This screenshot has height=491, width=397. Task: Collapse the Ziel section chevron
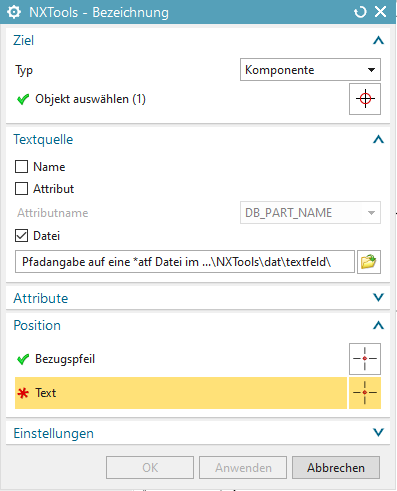click(x=378, y=41)
